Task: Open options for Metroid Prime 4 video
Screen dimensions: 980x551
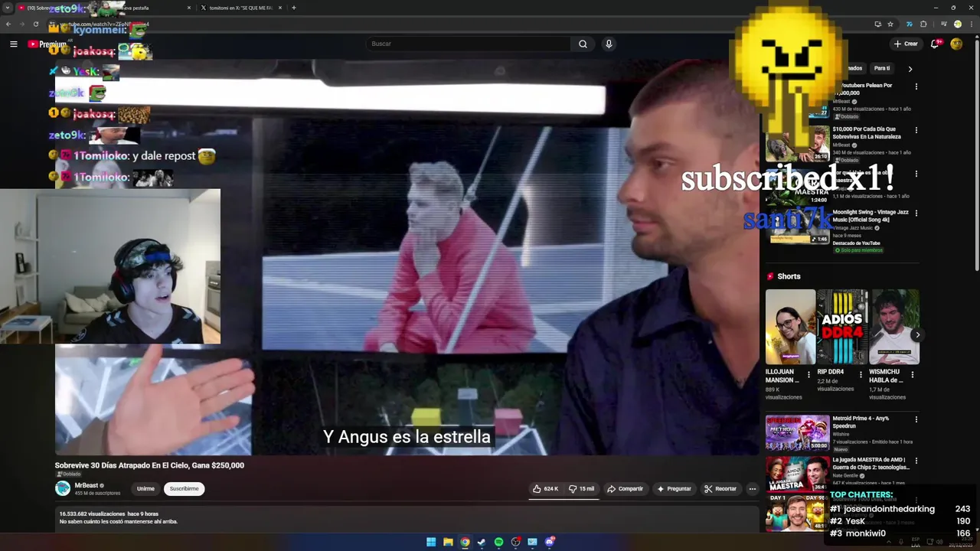Action: coord(916,419)
